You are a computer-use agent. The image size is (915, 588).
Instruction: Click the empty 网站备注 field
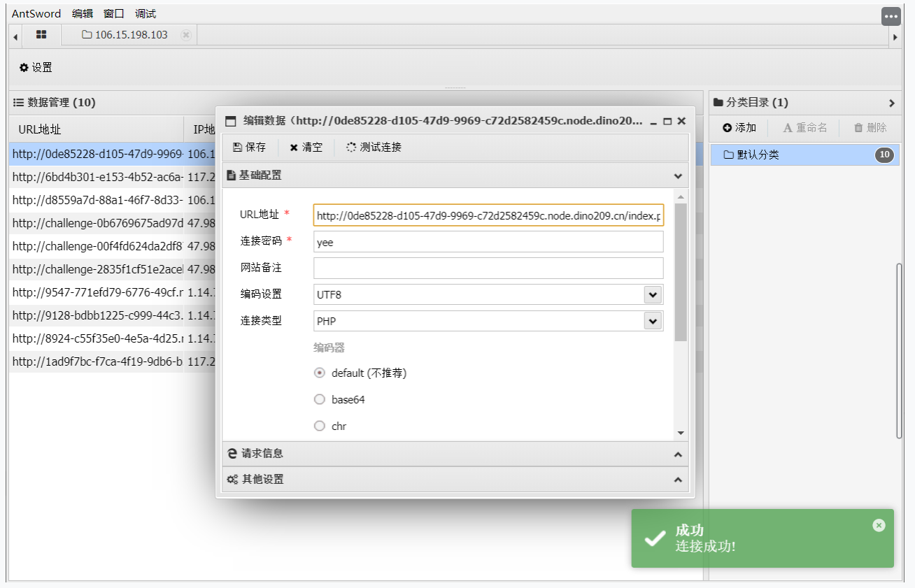[488, 268]
